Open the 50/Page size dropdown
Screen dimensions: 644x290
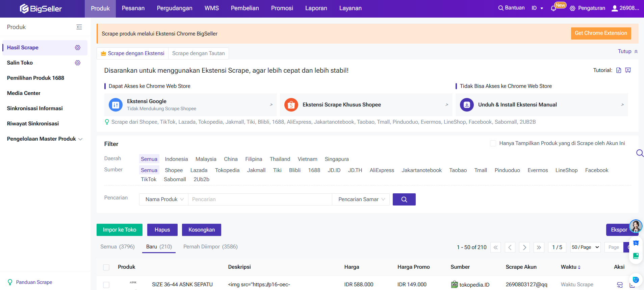click(x=586, y=247)
